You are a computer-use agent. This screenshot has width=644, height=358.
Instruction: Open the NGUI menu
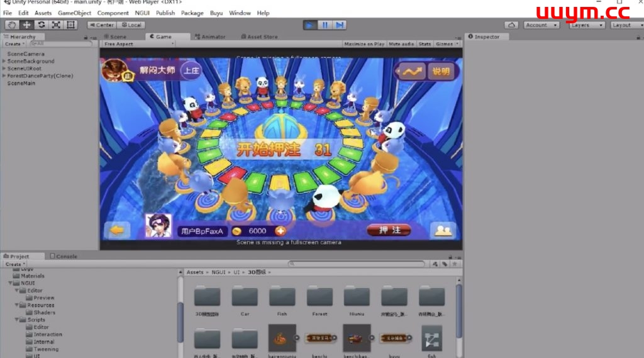click(x=142, y=13)
